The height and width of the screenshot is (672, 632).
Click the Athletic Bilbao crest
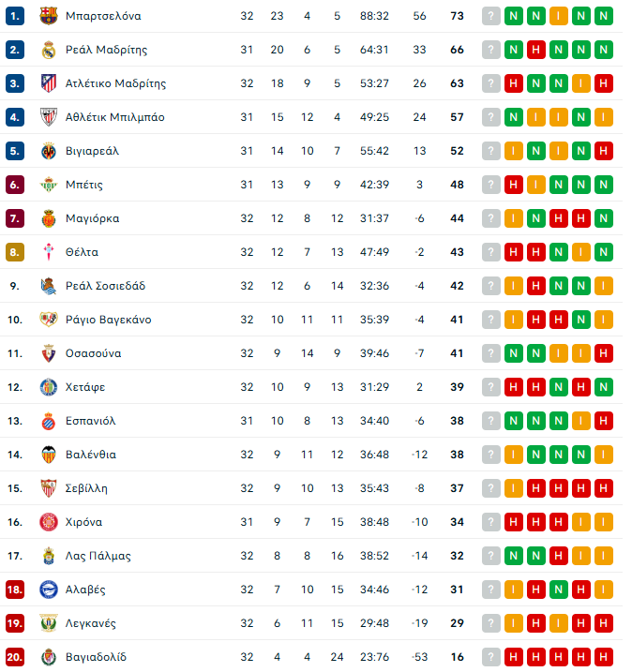coord(49,117)
